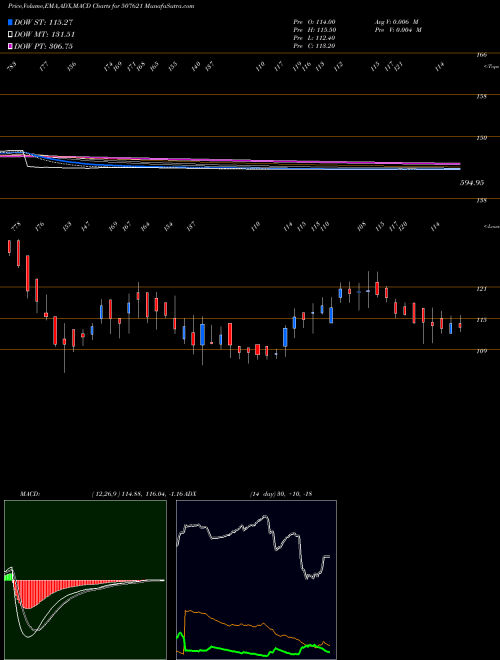Click the 'Pre L: 112.40' low value
The width and height of the screenshot is (500, 660).
tap(314, 38)
